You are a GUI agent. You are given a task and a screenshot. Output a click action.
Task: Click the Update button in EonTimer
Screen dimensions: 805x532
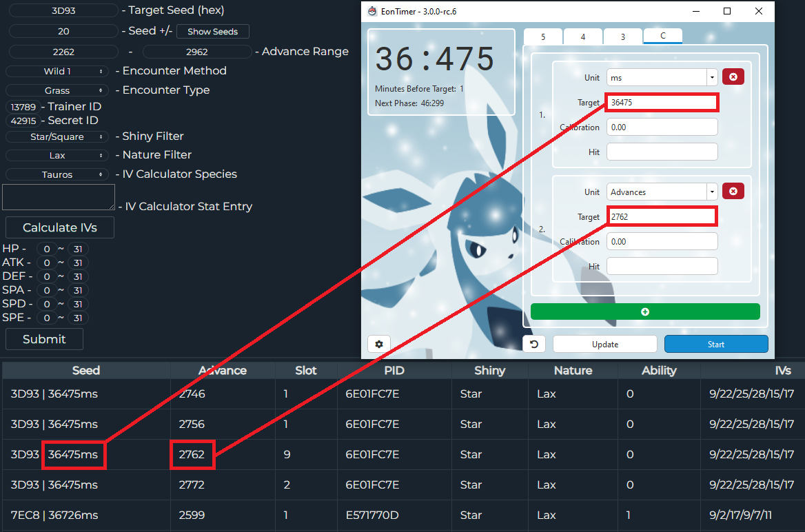(604, 344)
